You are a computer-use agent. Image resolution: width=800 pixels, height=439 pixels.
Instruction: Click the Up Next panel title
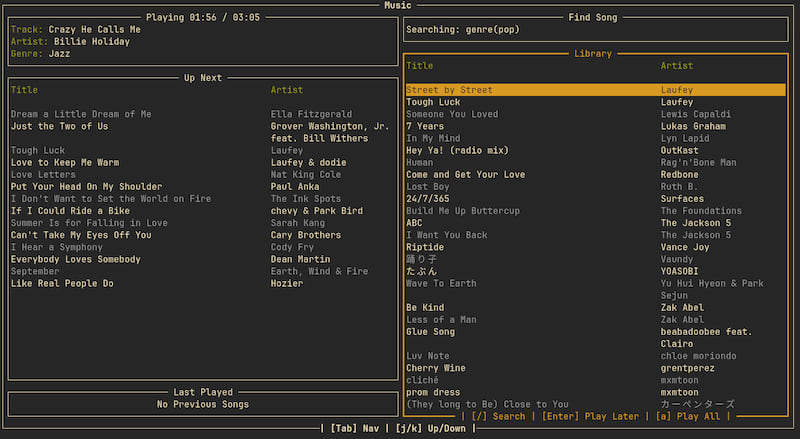202,77
